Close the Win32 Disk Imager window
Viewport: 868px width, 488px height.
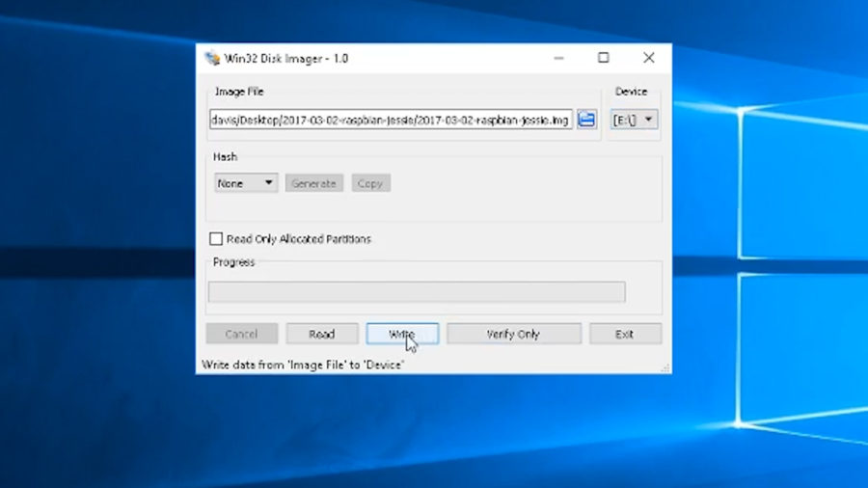click(649, 58)
